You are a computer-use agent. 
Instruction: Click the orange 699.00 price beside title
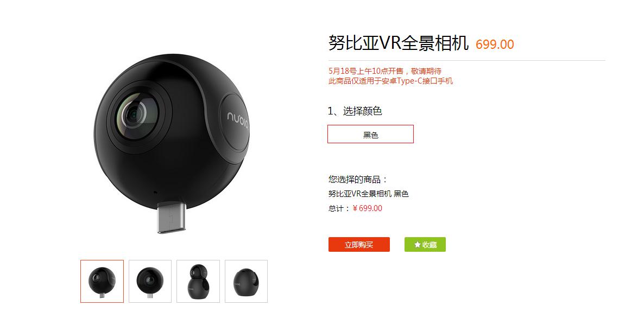tap(495, 44)
